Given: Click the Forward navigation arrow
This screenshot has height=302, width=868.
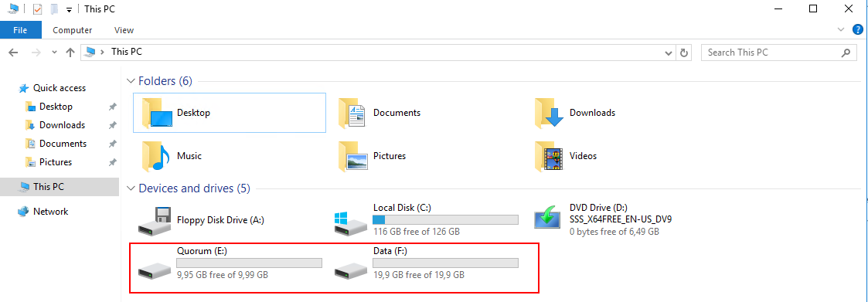Looking at the screenshot, I should [x=36, y=53].
